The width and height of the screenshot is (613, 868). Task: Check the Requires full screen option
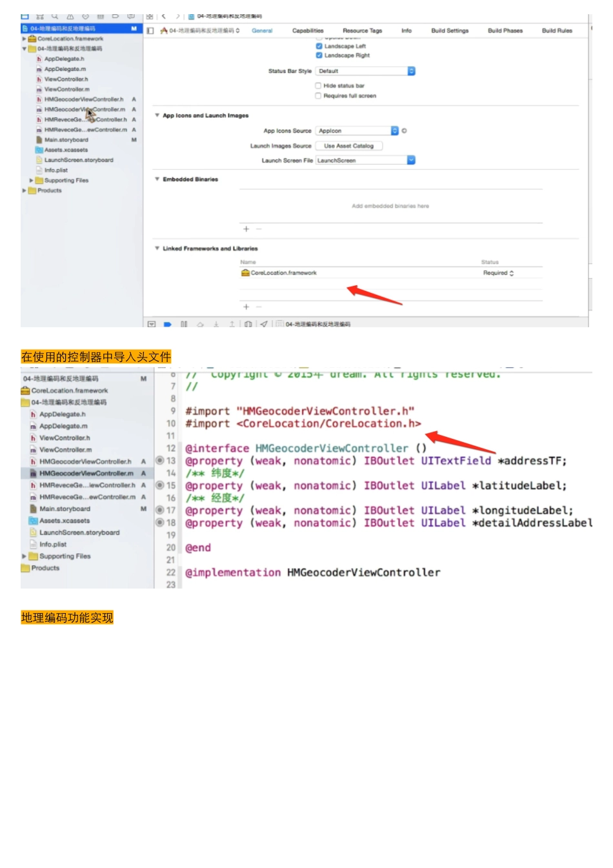pos(318,96)
